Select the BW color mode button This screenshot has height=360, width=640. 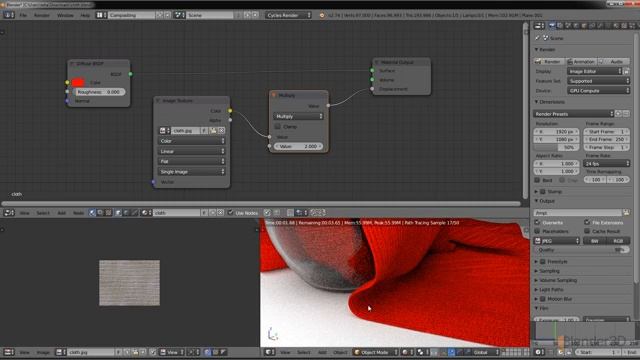tap(595, 241)
